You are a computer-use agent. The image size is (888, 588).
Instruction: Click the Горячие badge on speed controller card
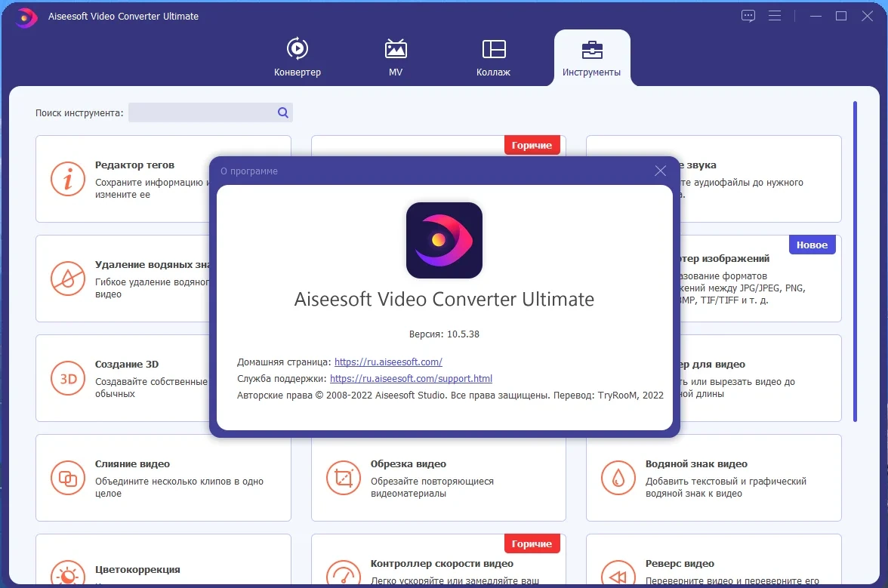tap(532, 543)
